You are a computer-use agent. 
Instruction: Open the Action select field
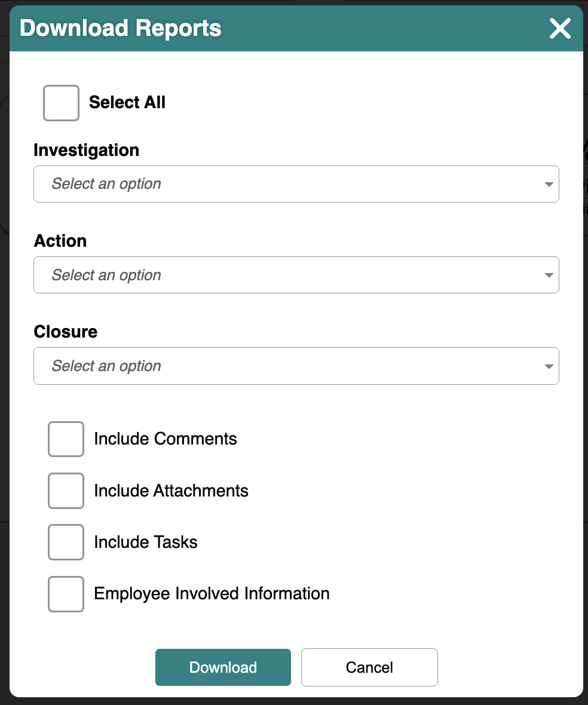point(296,275)
